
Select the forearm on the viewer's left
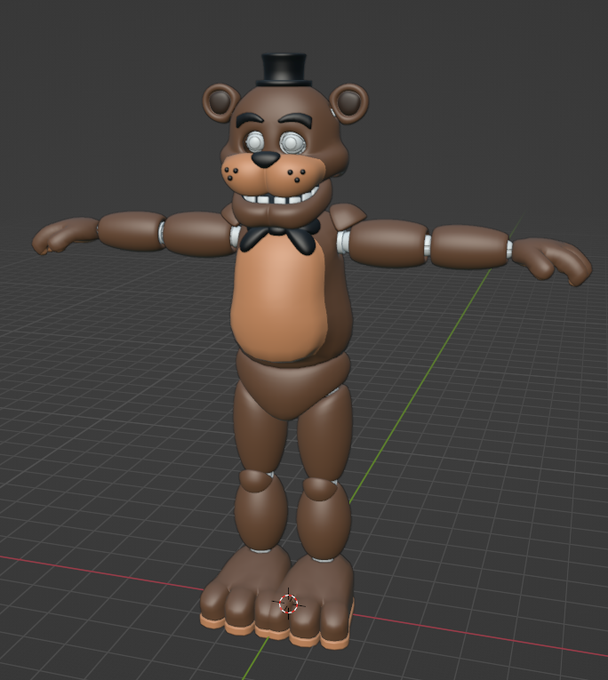click(x=130, y=231)
